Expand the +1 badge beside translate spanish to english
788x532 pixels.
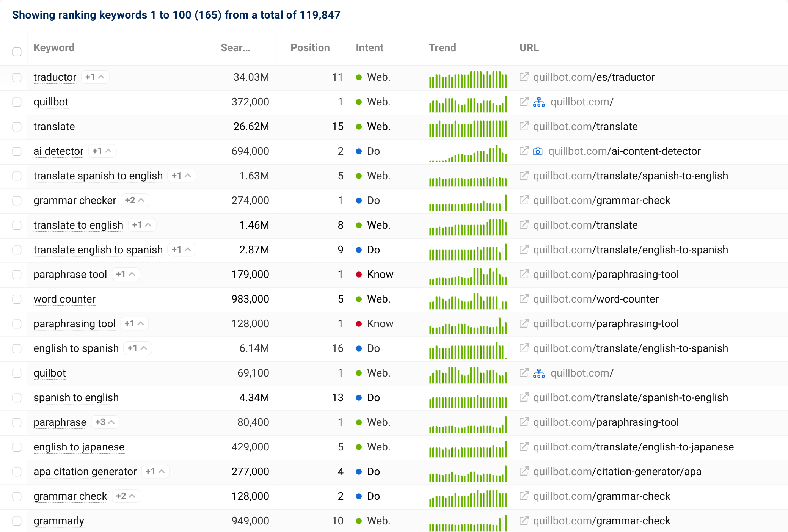[182, 176]
